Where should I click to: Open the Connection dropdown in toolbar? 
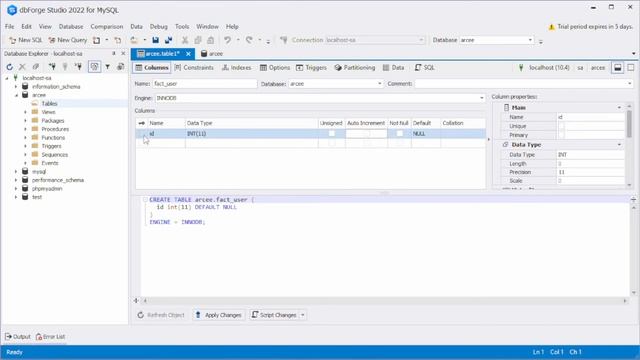tap(421, 40)
